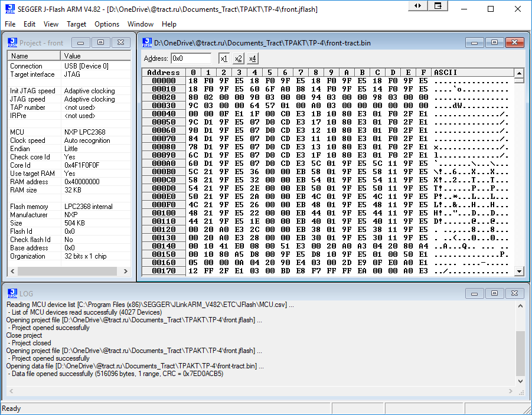Open the View menu
The height and width of the screenshot is (415, 532).
[x=51, y=24]
